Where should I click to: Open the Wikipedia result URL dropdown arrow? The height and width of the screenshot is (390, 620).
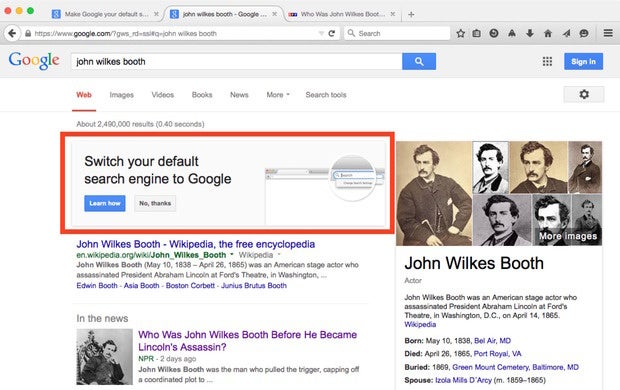[x=232, y=254]
